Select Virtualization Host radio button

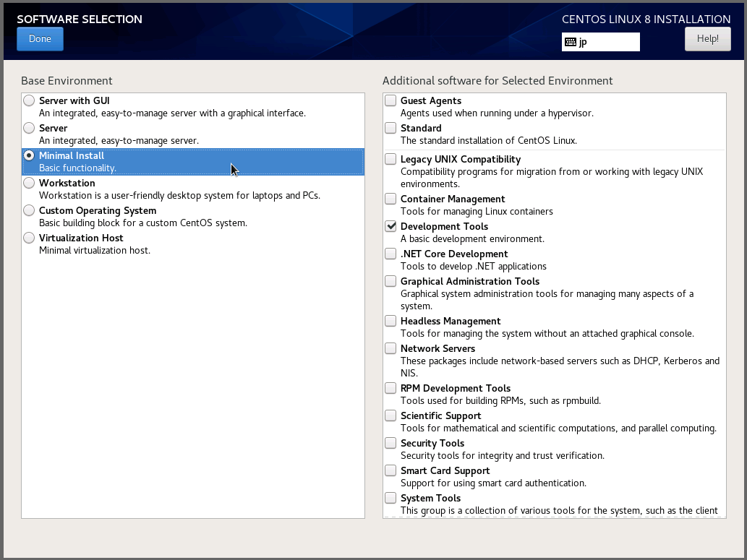[29, 238]
